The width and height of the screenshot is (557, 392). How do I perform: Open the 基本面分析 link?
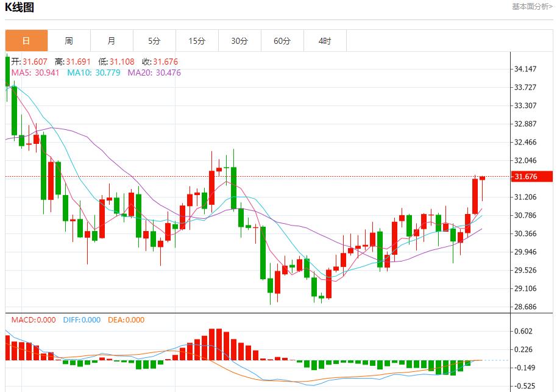pos(532,7)
